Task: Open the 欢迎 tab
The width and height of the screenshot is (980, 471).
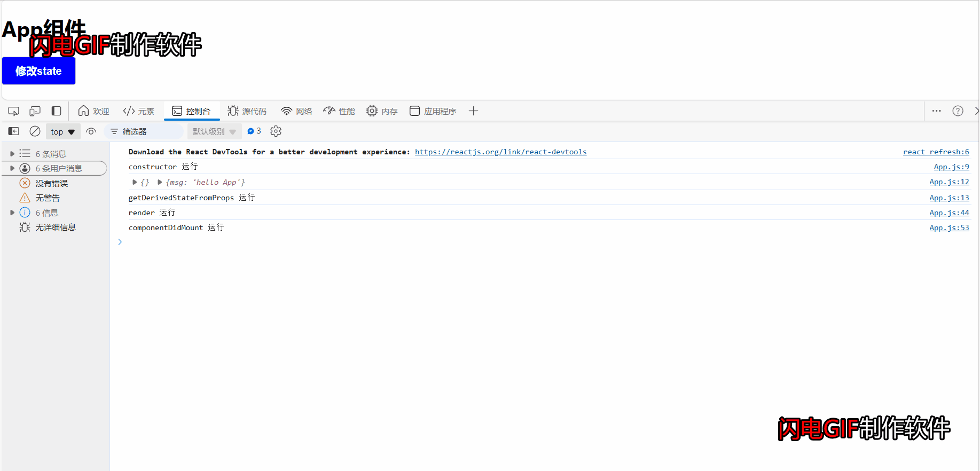Action: pyautogui.click(x=93, y=111)
